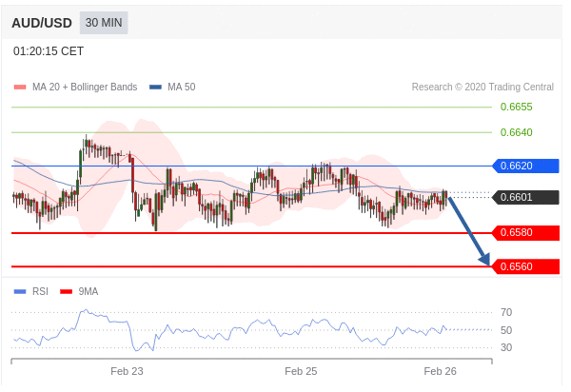
Task: Click the 9MA legend label
Action: point(89,291)
